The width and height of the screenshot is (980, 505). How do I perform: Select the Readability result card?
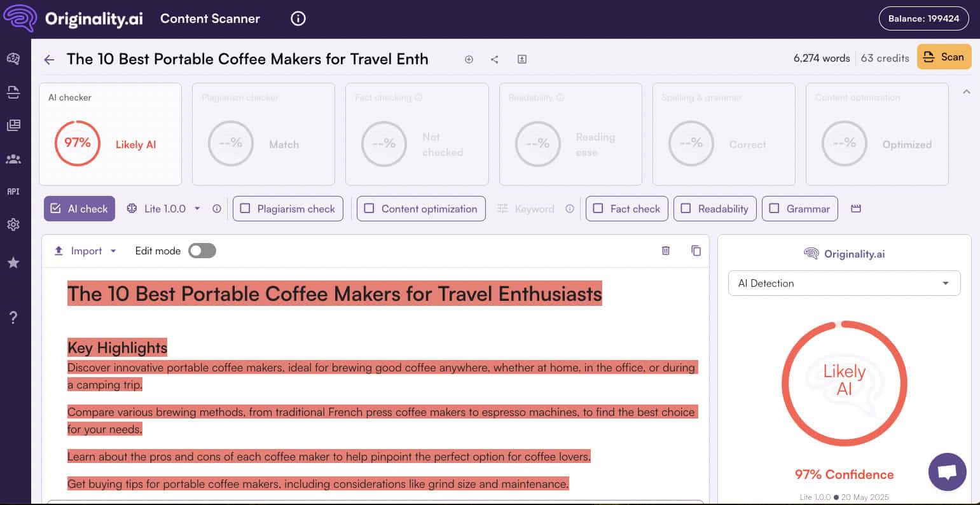(x=571, y=134)
